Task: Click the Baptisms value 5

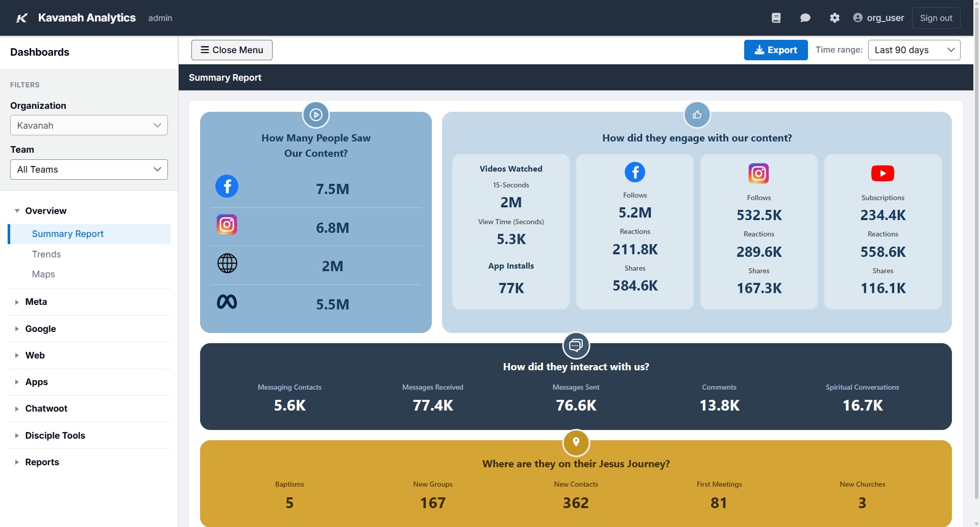Action: 289,503
